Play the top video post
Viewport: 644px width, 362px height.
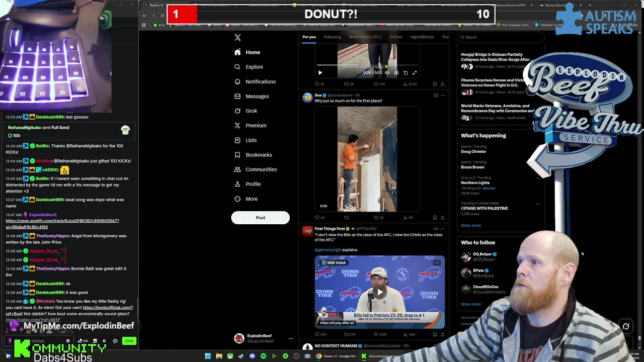point(320,73)
